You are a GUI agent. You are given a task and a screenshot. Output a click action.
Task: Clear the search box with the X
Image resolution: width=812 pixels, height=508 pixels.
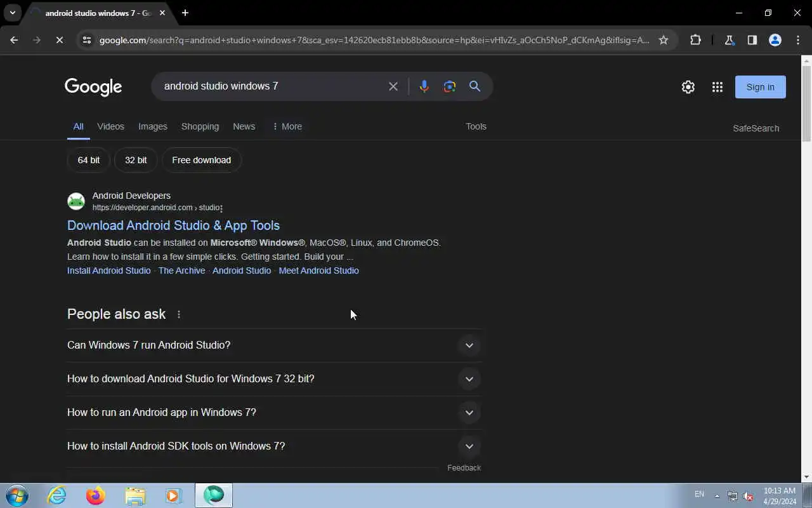393,86
